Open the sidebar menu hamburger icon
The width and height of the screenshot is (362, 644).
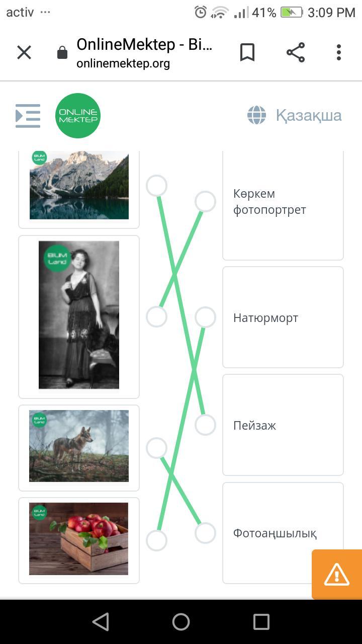tap(28, 116)
